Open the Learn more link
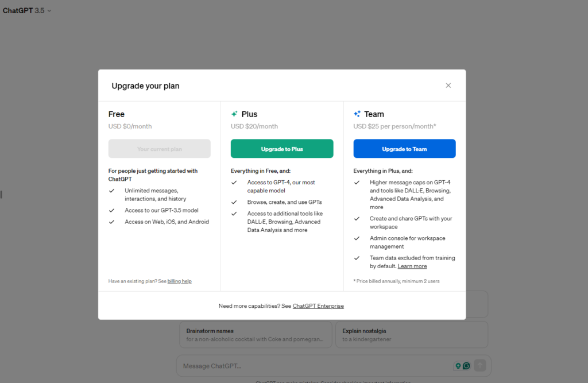This screenshot has width=588, height=383. tap(412, 266)
